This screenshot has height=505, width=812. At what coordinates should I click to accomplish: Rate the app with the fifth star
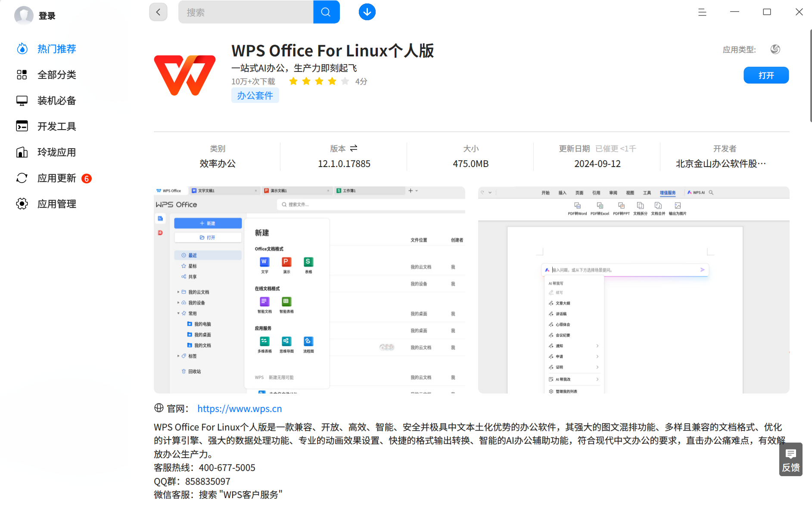(x=345, y=81)
